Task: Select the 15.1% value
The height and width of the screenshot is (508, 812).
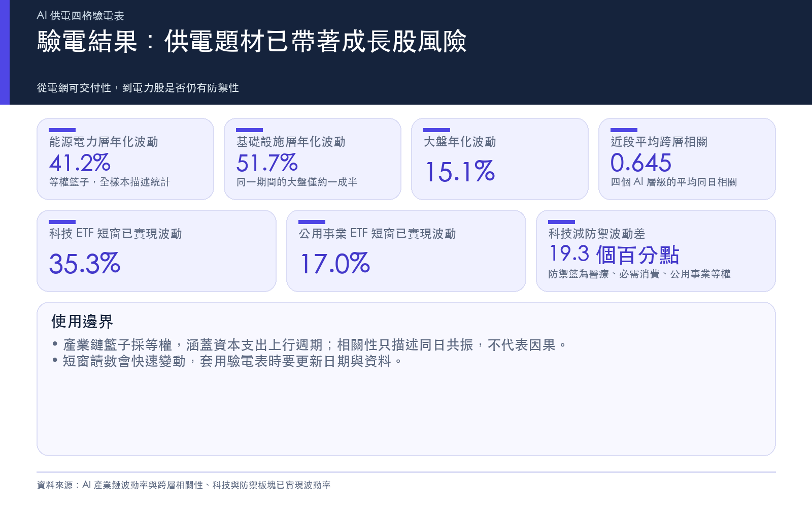Action: pyautogui.click(x=460, y=172)
